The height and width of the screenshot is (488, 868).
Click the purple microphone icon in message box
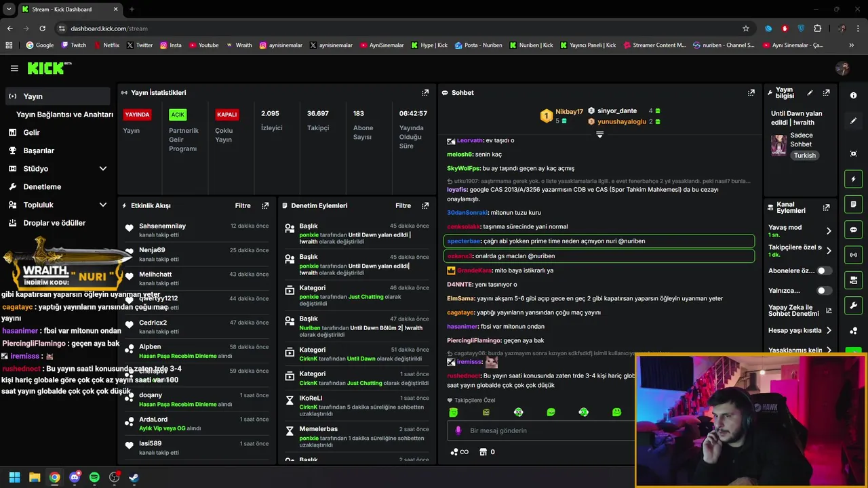click(x=458, y=430)
